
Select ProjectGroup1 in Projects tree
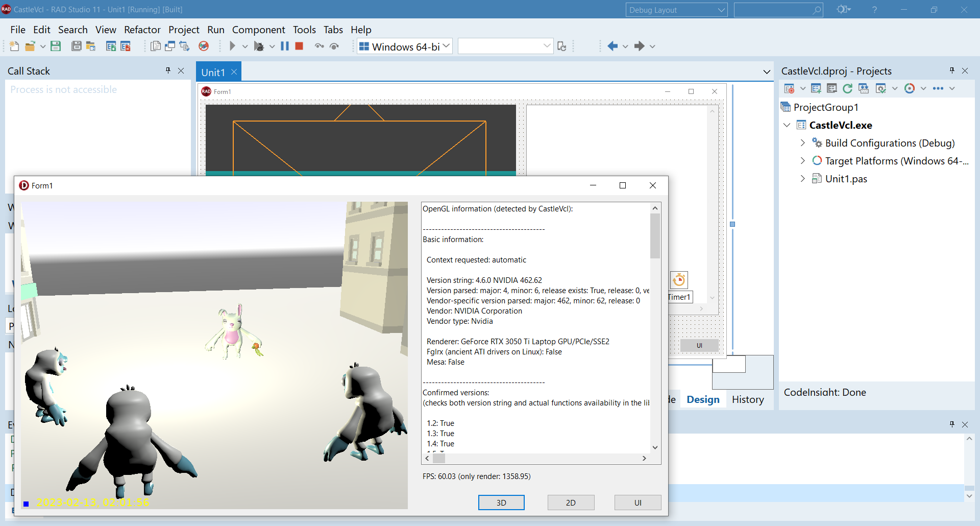(x=826, y=107)
